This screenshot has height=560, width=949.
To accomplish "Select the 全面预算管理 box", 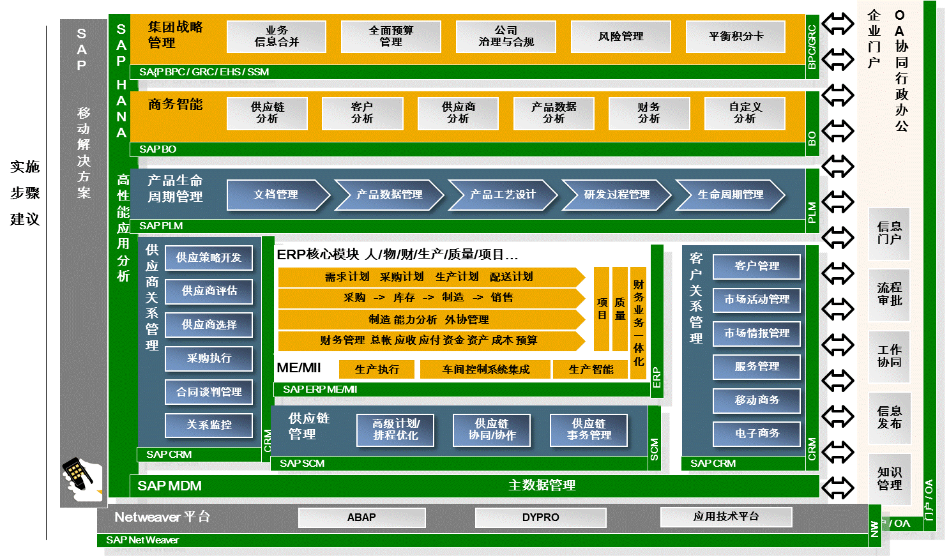I will [391, 36].
